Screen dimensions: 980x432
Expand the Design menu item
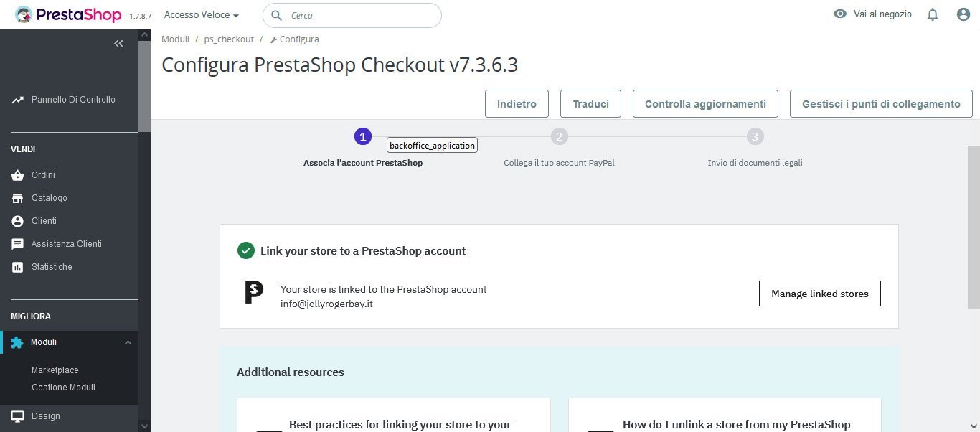(x=45, y=416)
